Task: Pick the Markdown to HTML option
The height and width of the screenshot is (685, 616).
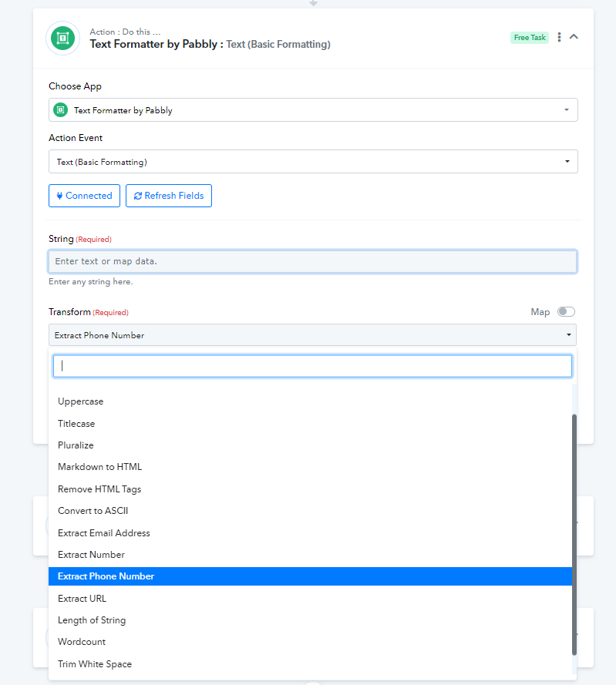Action: tap(310, 467)
